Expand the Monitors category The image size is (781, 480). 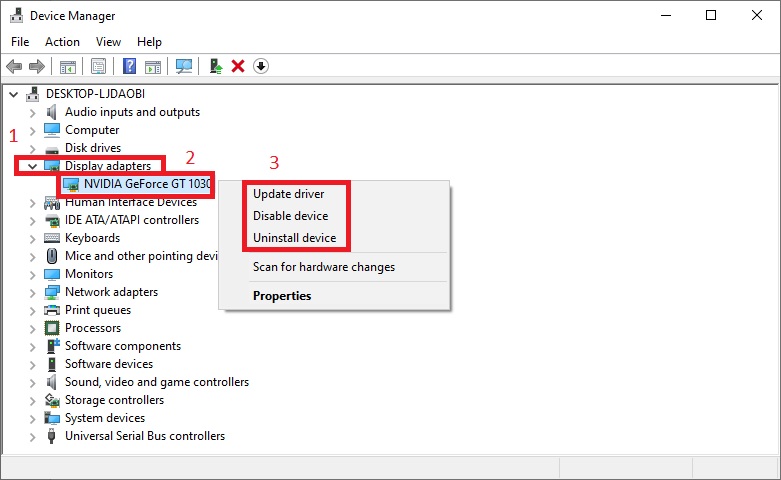[x=32, y=275]
